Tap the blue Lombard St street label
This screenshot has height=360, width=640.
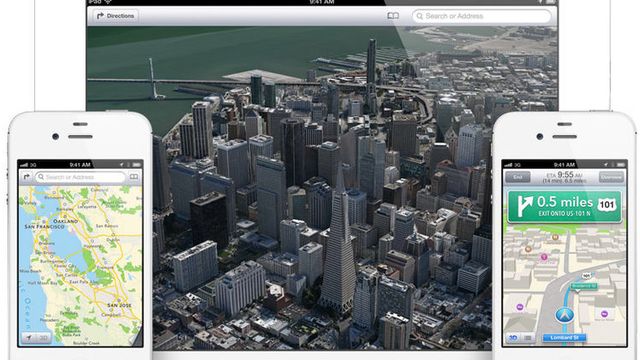tap(564, 338)
